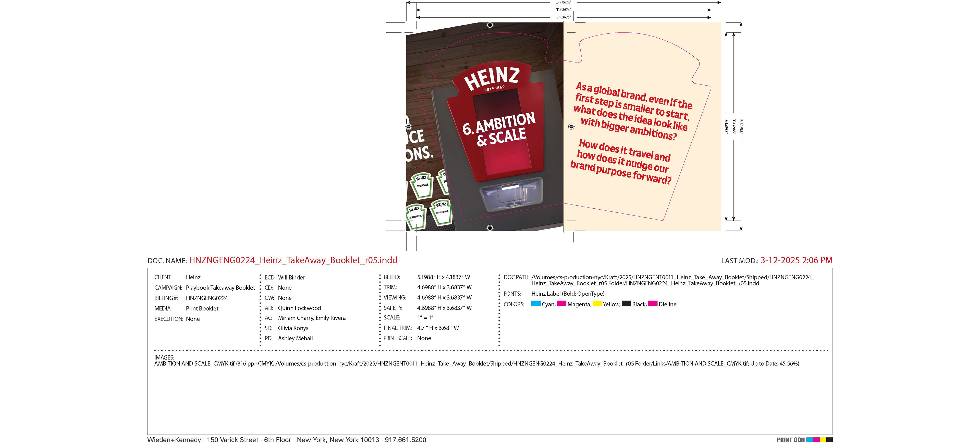Screen dimensions: 980x443
Task: Click the last modified date 3-12-2025 2:06 PM
Action: 796,260
